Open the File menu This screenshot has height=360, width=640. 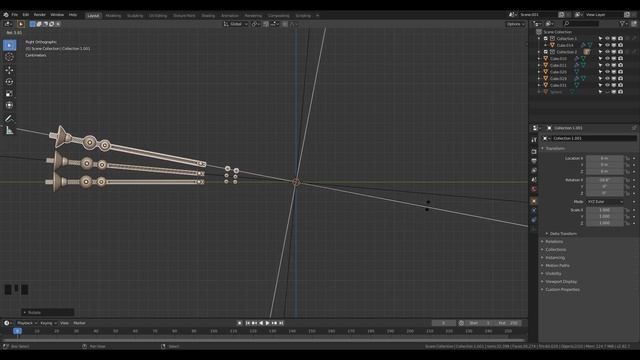[x=15, y=15]
